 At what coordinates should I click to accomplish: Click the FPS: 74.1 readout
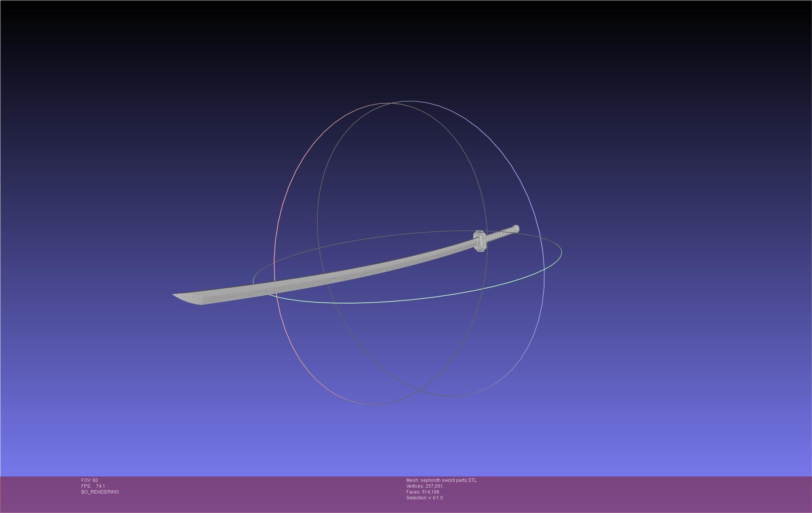click(93, 486)
